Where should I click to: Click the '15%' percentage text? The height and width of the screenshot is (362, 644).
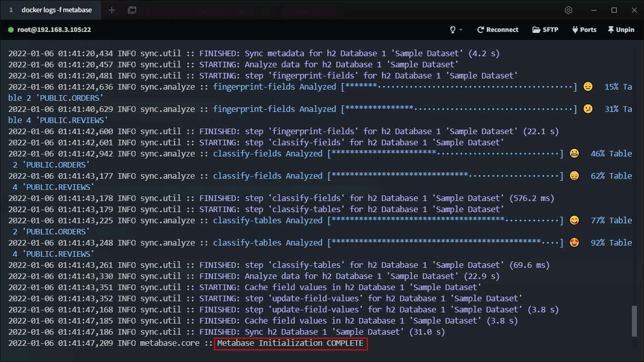tap(611, 87)
